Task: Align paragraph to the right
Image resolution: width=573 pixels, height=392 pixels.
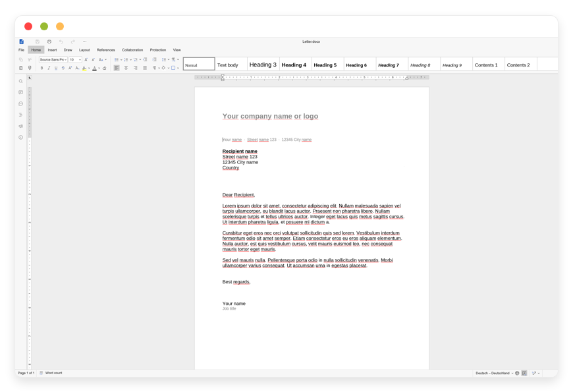Action: [x=136, y=68]
